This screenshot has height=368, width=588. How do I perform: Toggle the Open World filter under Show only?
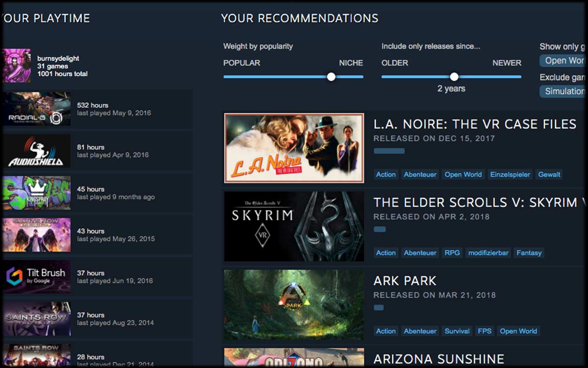pos(563,61)
